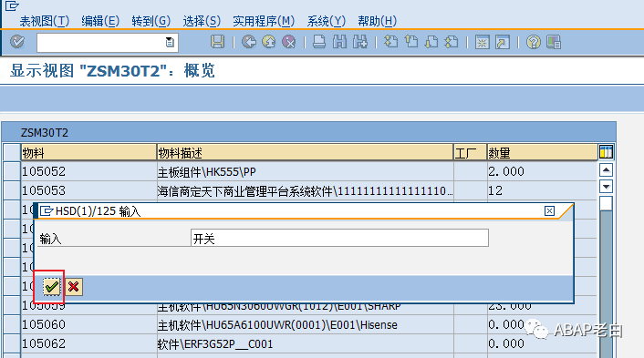The image size is (644, 358).
Task: Open the 帮助(H) menu
Action: [377, 21]
